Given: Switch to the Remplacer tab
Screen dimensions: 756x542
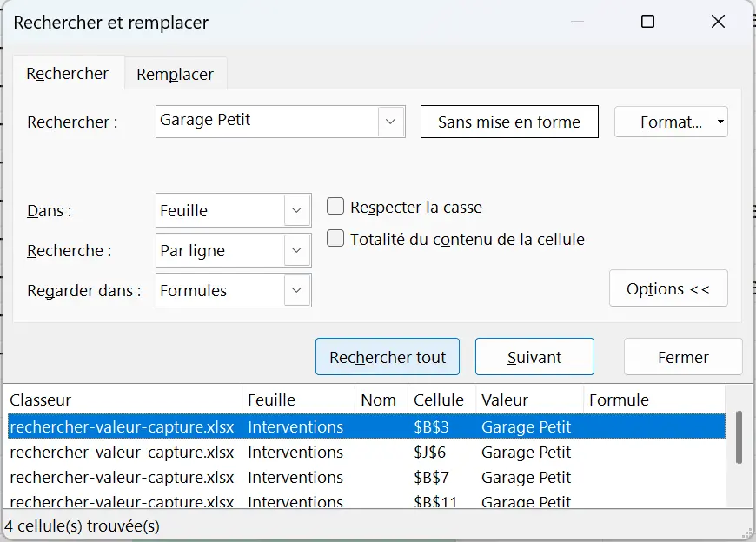Looking at the screenshot, I should 175,74.
